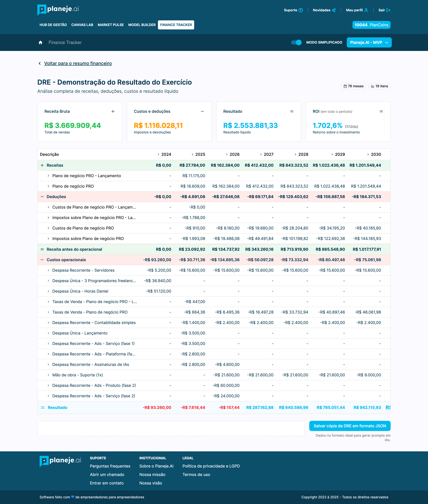
Task: Collapse the Deduções section minus icon
Action: click(x=42, y=197)
